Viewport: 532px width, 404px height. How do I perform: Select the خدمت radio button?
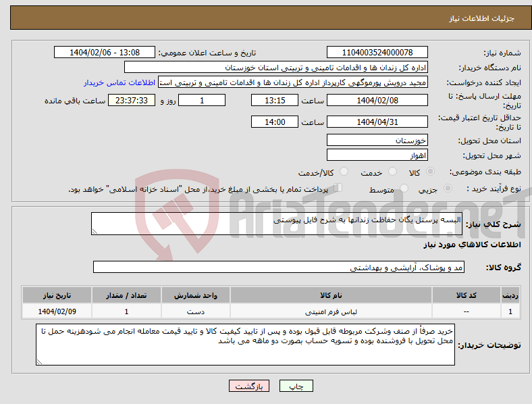click(392, 172)
